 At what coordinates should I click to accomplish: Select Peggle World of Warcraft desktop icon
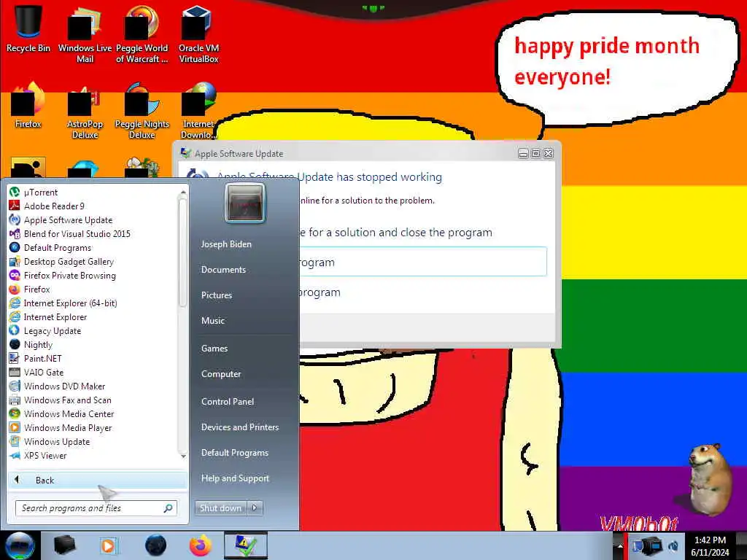[x=142, y=34]
